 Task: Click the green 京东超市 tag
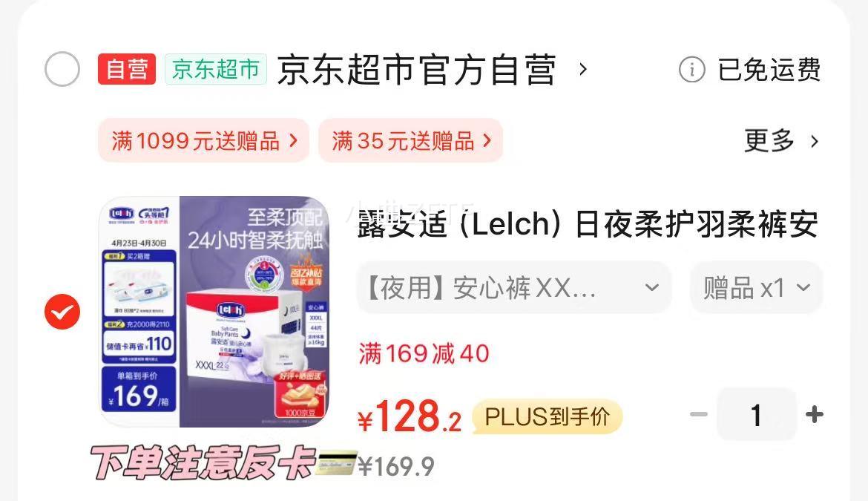[x=216, y=69]
